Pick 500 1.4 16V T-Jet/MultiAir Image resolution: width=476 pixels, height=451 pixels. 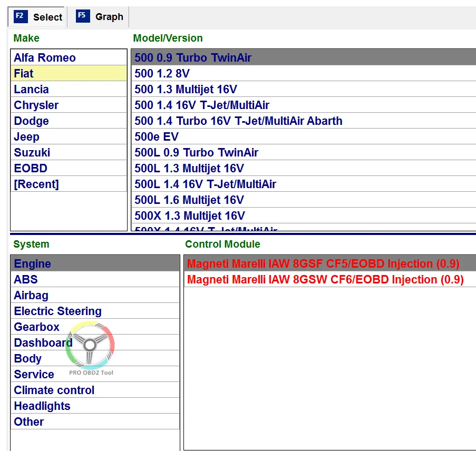304,105
